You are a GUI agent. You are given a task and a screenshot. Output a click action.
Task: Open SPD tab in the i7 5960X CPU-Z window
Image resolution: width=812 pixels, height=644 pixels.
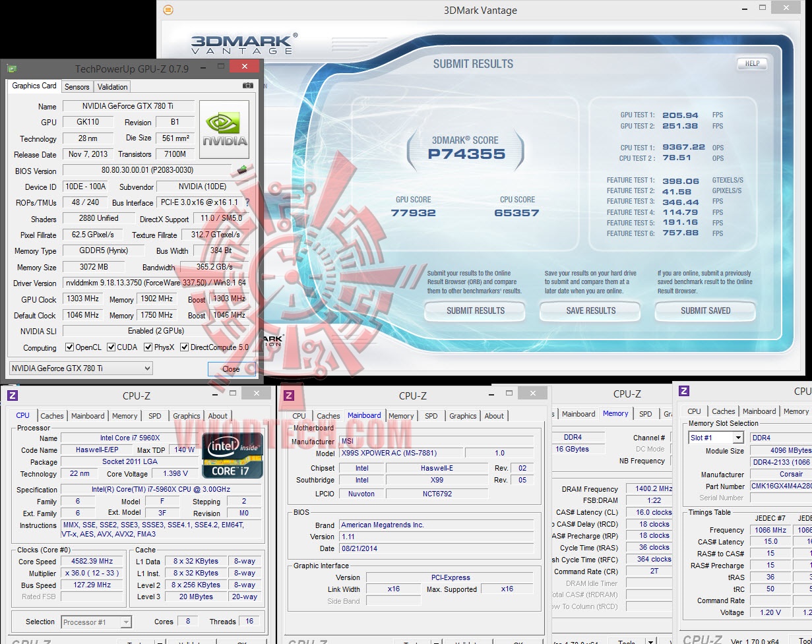click(x=154, y=416)
